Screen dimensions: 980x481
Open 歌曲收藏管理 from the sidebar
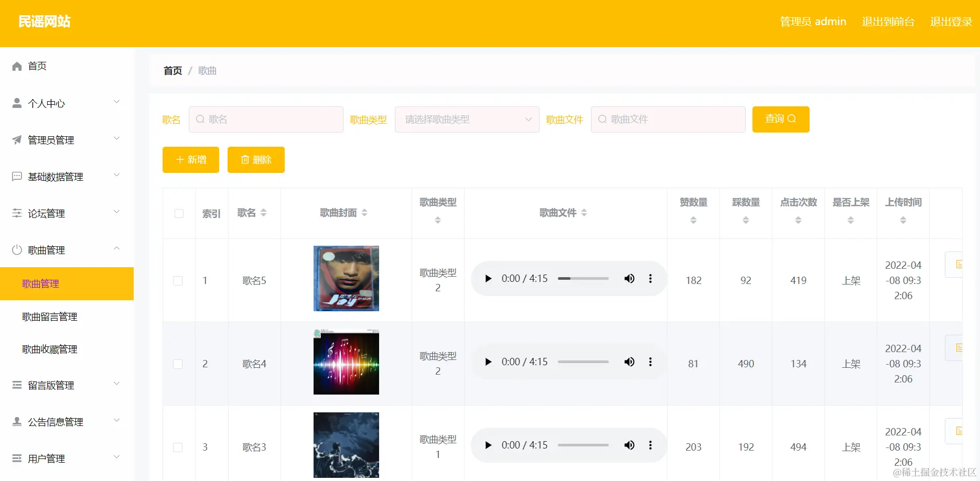pyautogui.click(x=50, y=349)
